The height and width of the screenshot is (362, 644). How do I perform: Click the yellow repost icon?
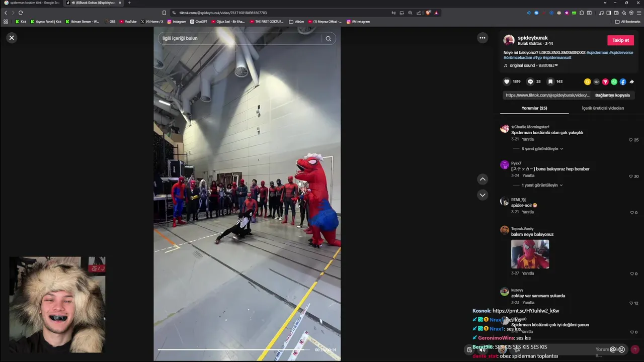[587, 81]
